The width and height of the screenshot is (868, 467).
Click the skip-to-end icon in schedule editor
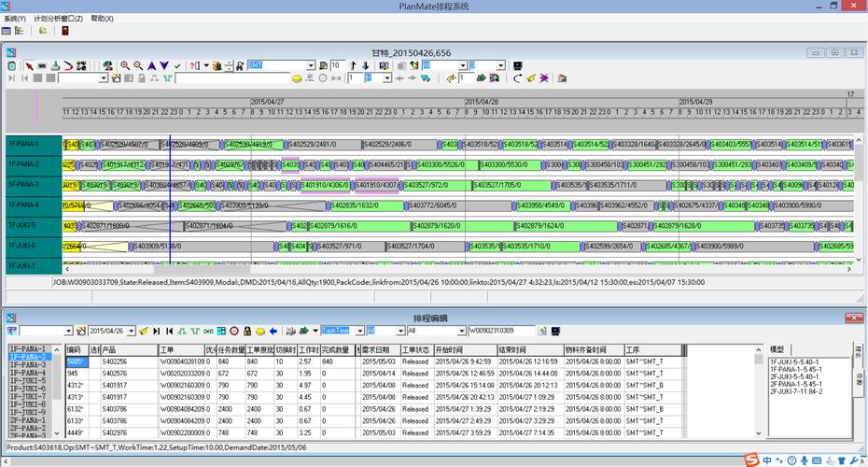(157, 331)
